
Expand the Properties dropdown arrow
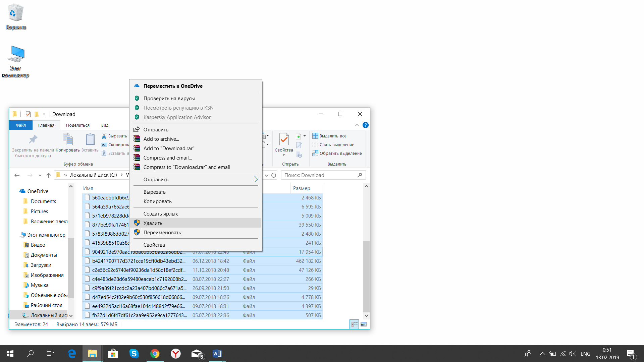click(x=284, y=155)
